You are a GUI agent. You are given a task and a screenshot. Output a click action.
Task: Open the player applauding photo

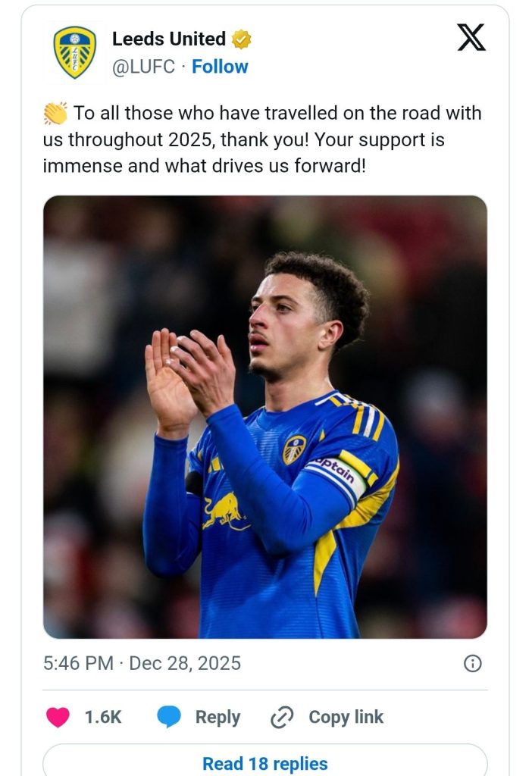(x=264, y=417)
